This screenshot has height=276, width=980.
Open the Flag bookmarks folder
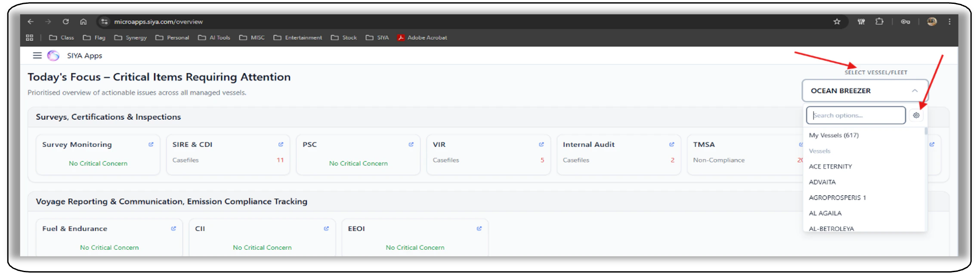coord(94,37)
